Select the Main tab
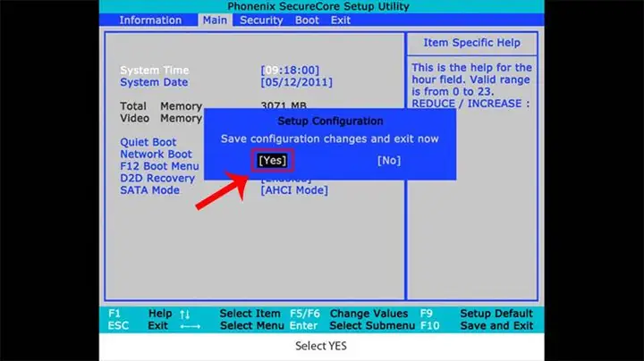 pos(215,20)
